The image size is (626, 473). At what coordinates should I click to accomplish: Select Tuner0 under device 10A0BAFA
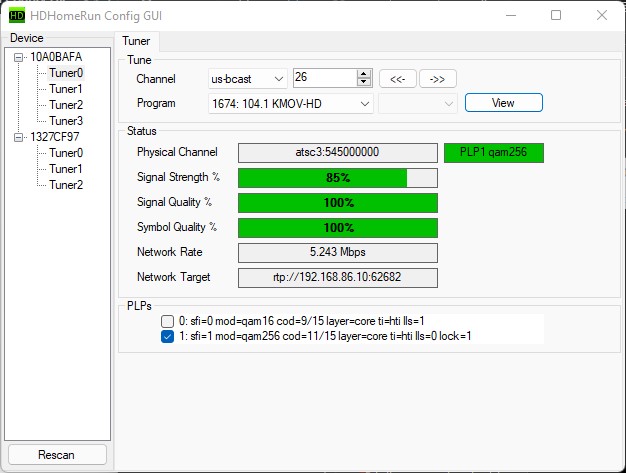(66, 73)
